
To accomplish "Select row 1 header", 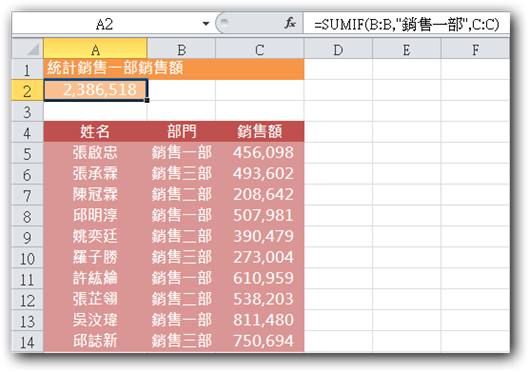I will (28, 69).
